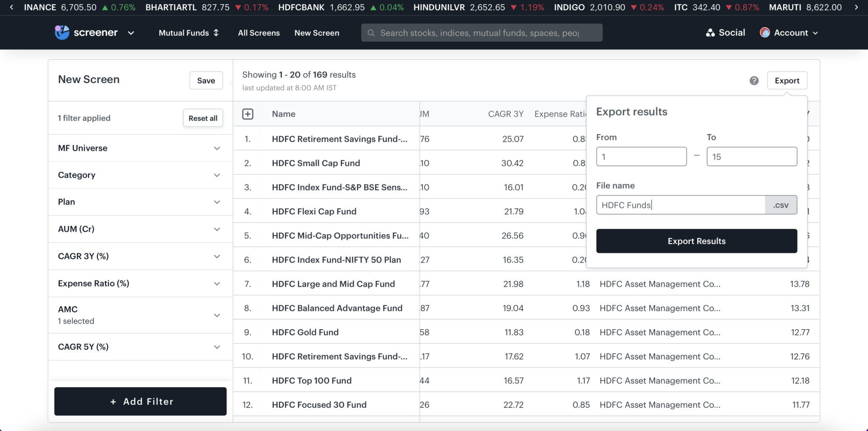Collapse the AMC filter showing 1 selected
The image size is (868, 431).
pyautogui.click(x=217, y=315)
